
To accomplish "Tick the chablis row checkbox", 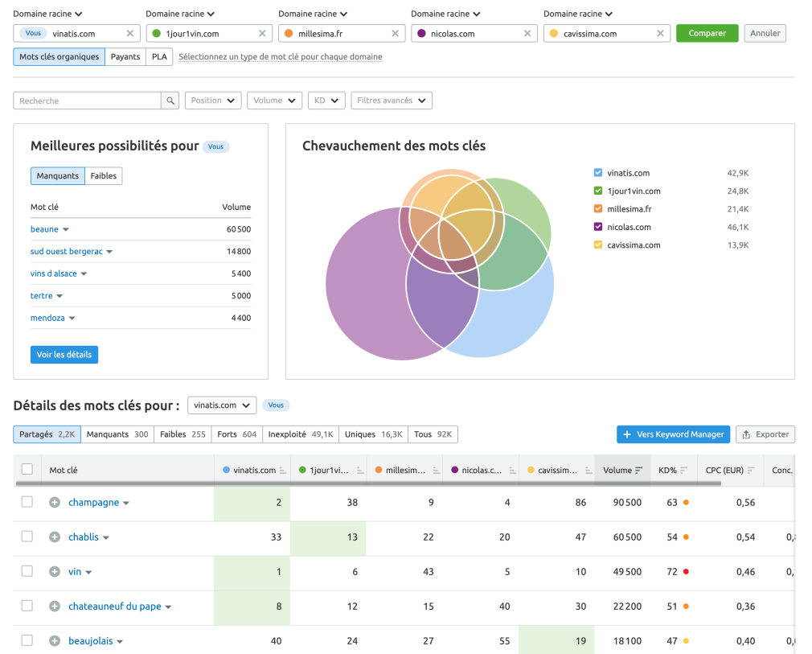I will point(27,537).
